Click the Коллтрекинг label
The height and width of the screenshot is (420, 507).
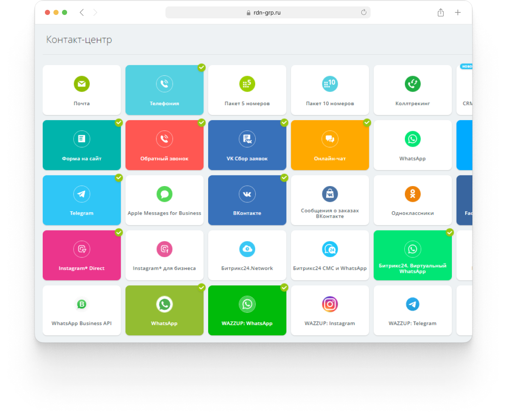pyautogui.click(x=413, y=104)
